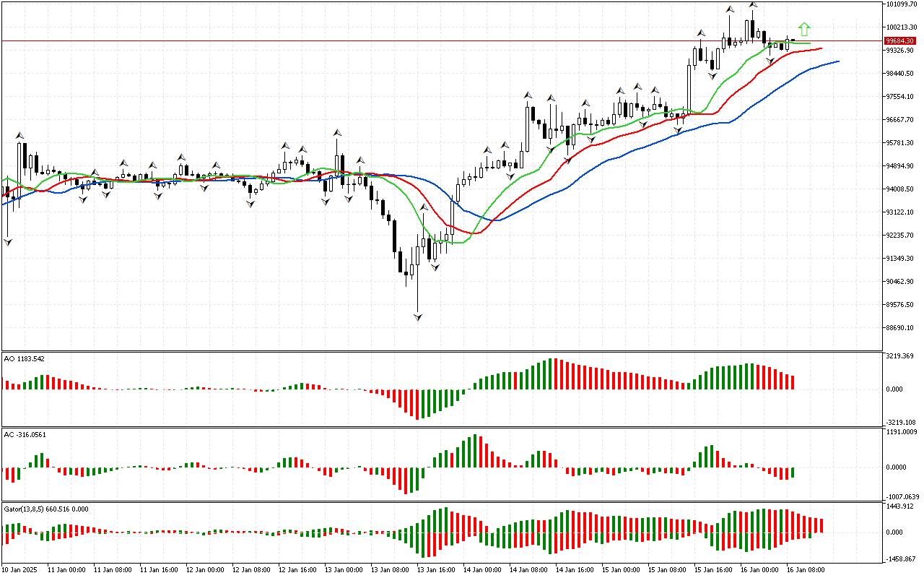The height and width of the screenshot is (578, 924).
Task: Click the Gator panel's 0.000 scale value
Action: (x=894, y=532)
